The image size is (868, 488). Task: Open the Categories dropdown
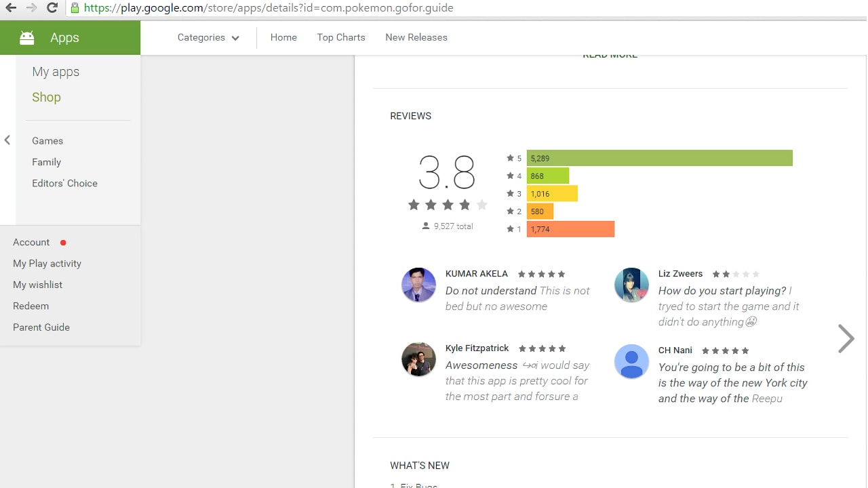click(x=208, y=37)
